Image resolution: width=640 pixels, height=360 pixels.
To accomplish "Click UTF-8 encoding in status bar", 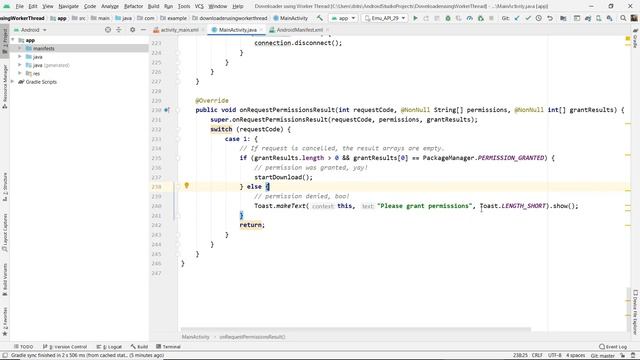I will [x=555, y=356].
